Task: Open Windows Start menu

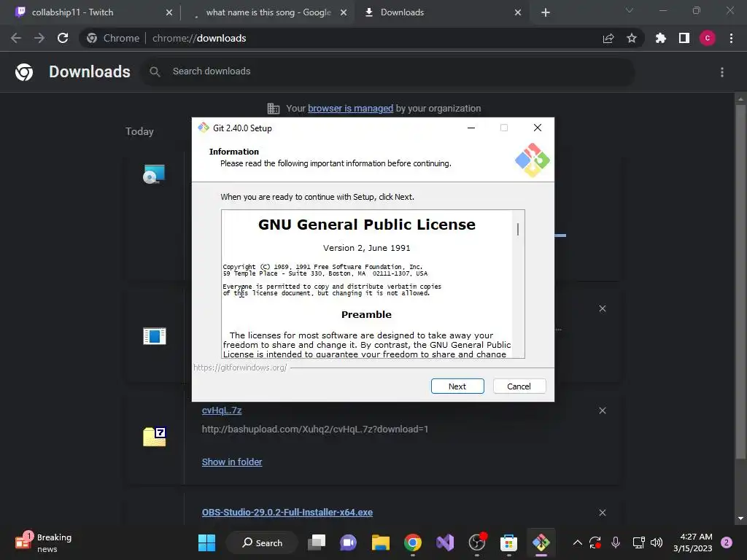Action: click(x=206, y=542)
